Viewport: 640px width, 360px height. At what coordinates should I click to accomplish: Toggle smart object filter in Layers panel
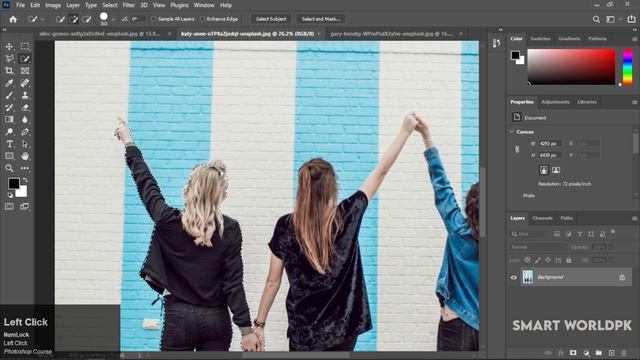pos(602,234)
